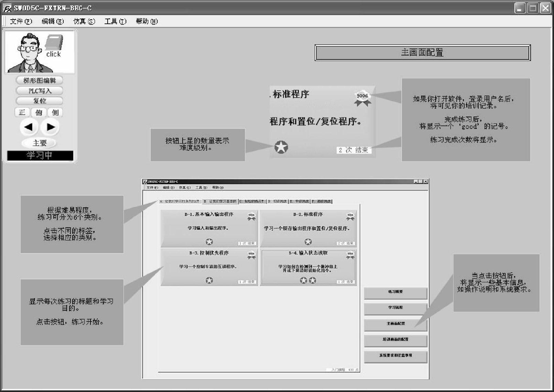This screenshot has height=392, width=554.
Task: Click the 复位 reset button
Action: pyautogui.click(x=40, y=101)
